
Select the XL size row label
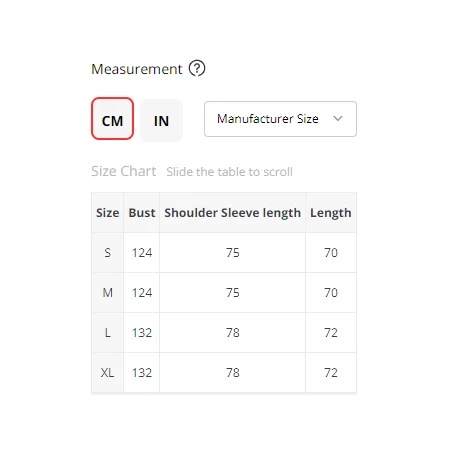(x=107, y=373)
